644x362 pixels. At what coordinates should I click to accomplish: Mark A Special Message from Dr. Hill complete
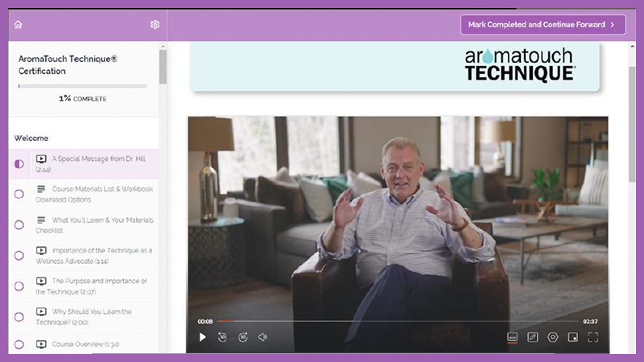click(19, 164)
